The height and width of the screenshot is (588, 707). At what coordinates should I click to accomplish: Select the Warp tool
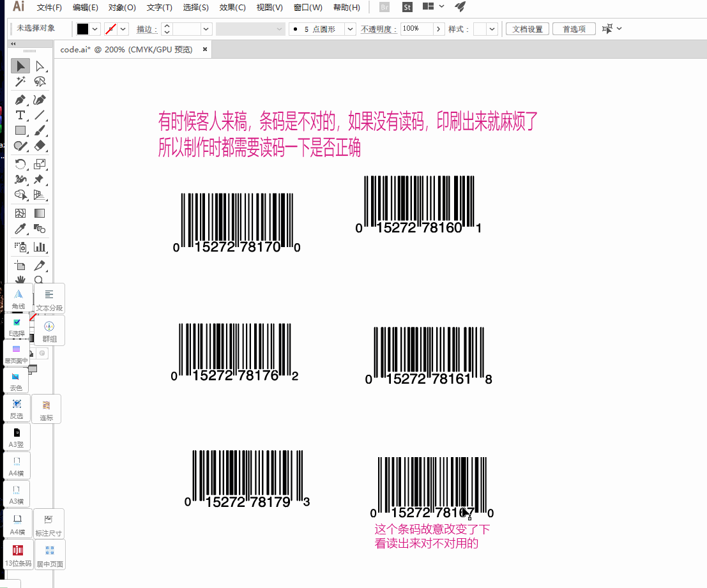(20, 179)
